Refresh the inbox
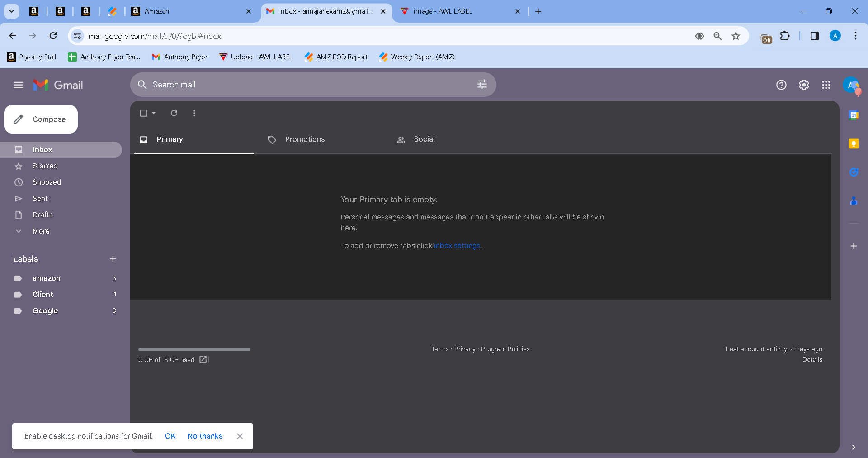 click(x=174, y=113)
